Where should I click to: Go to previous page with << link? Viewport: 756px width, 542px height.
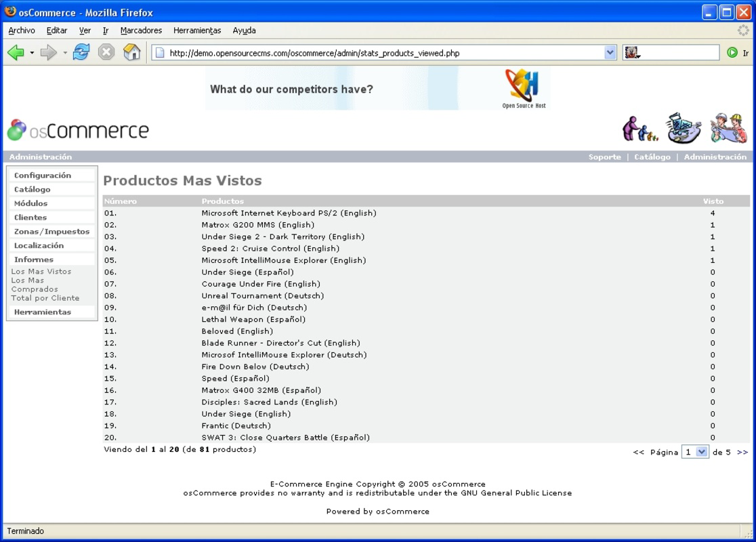(638, 452)
